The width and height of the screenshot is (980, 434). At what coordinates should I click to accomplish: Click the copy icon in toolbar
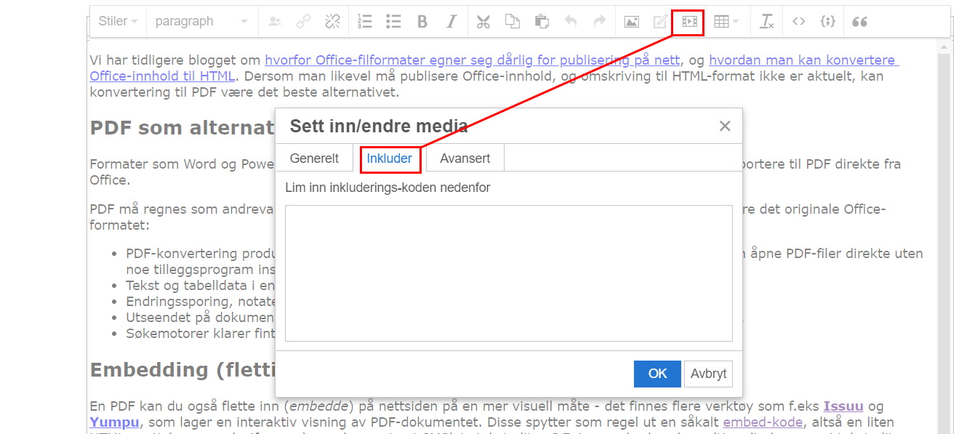click(x=513, y=22)
